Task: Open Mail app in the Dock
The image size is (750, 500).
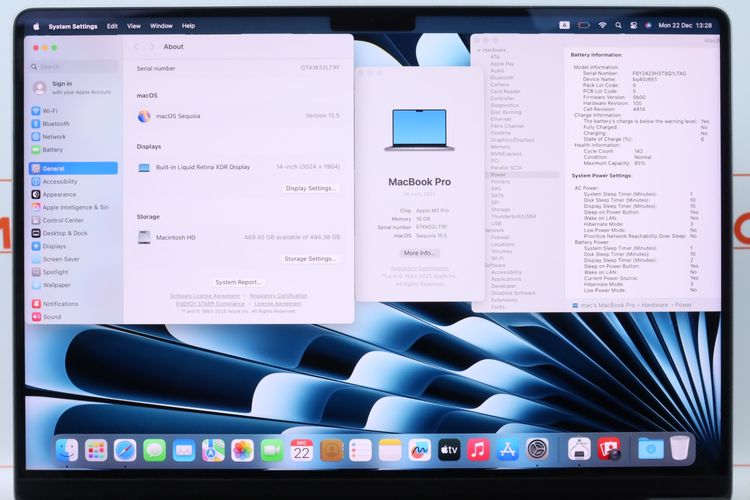Action: [184, 450]
